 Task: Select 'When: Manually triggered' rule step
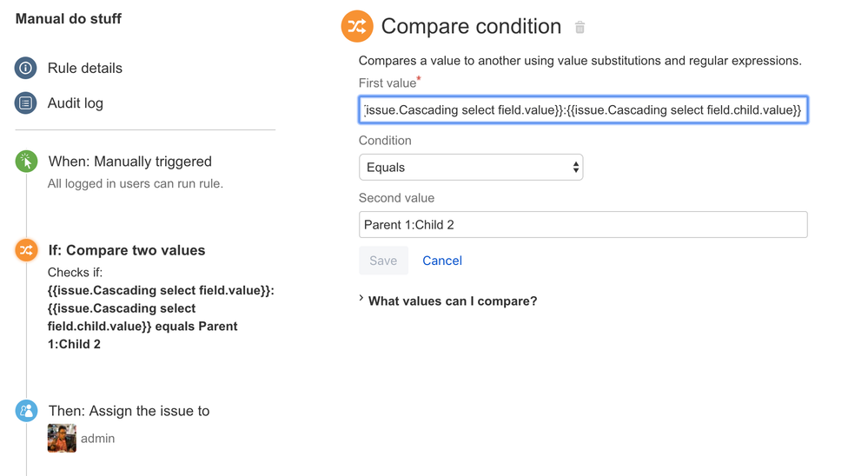point(130,162)
